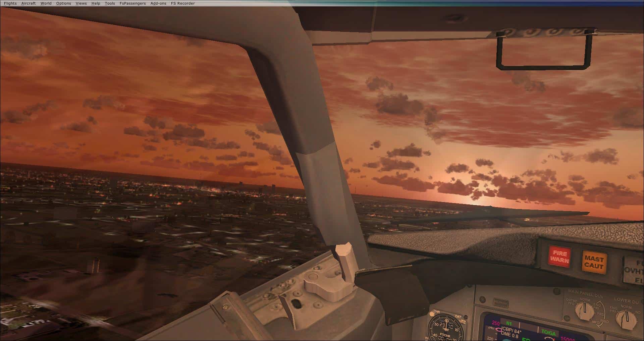Open the FsPassengers menu
644x341 pixels.
pyautogui.click(x=132, y=3)
